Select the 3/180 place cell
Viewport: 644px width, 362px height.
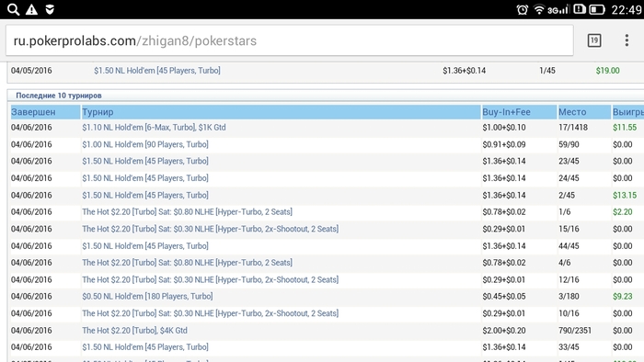pyautogui.click(x=569, y=297)
